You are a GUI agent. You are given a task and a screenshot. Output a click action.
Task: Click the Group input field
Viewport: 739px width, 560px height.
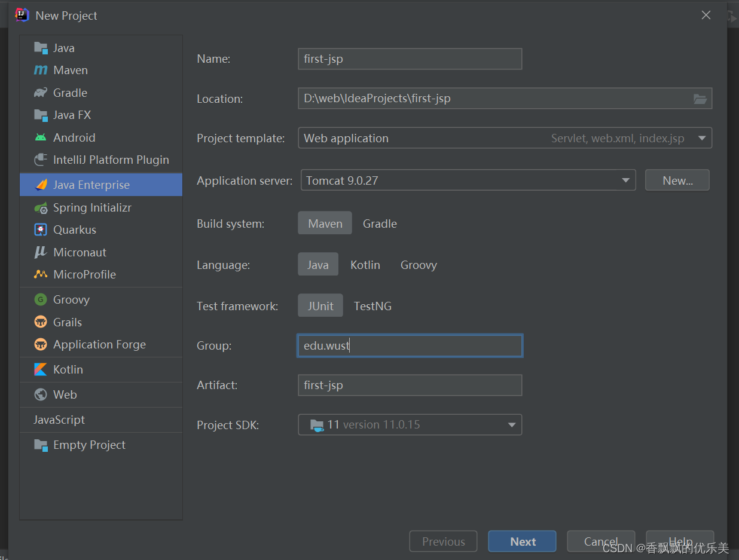(x=410, y=345)
